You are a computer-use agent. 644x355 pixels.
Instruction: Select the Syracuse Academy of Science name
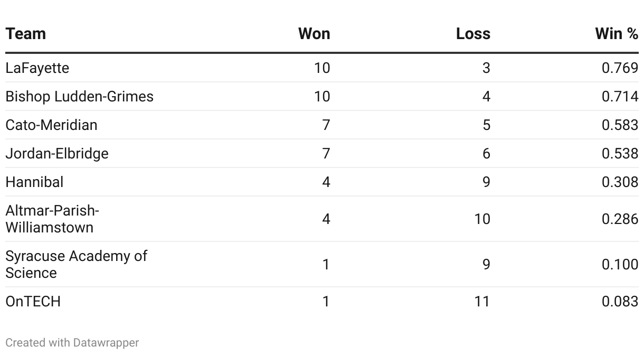(x=77, y=265)
